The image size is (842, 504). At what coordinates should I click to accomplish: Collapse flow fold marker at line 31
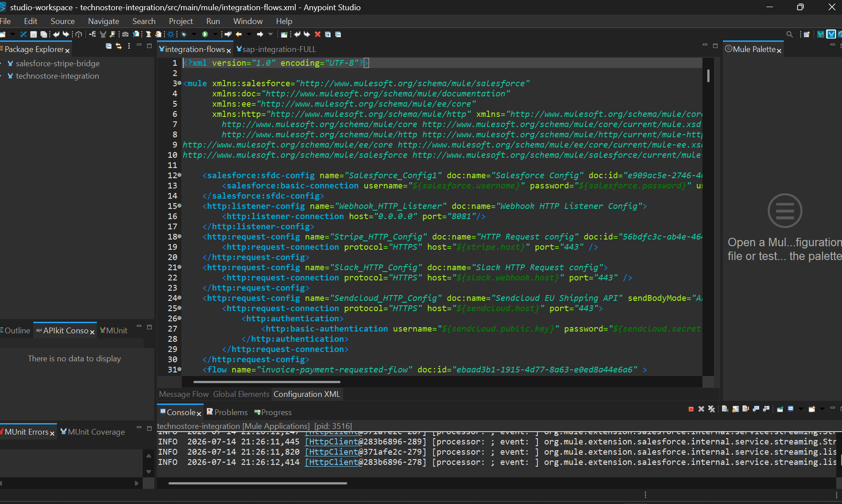coord(180,369)
